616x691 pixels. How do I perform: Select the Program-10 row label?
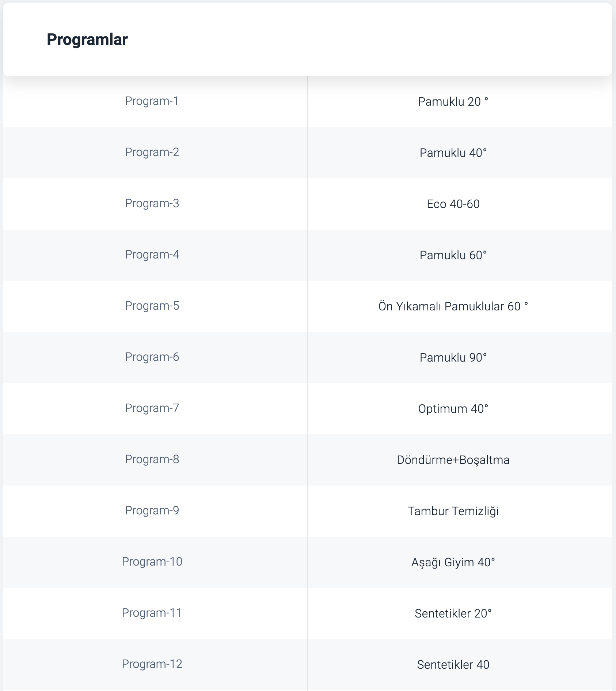click(152, 562)
